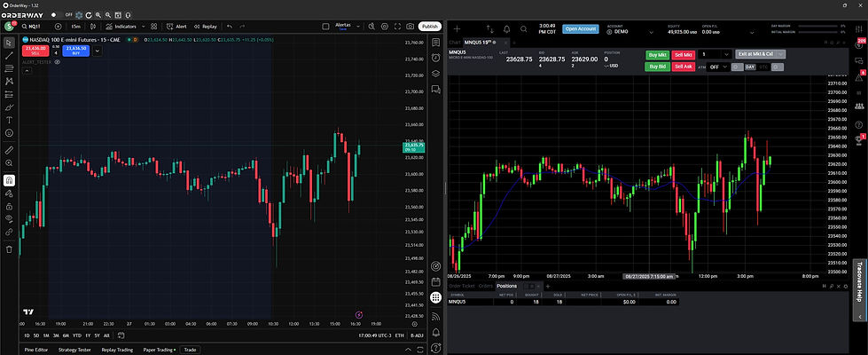Viewport: 868px width, 355px height.
Task: Select the trend line drawing tool
Action: [9, 55]
